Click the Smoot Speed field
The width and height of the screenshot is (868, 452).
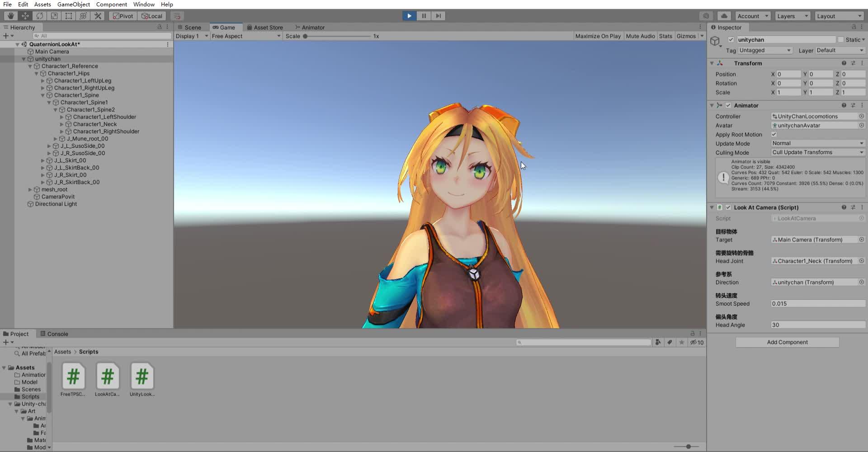818,304
